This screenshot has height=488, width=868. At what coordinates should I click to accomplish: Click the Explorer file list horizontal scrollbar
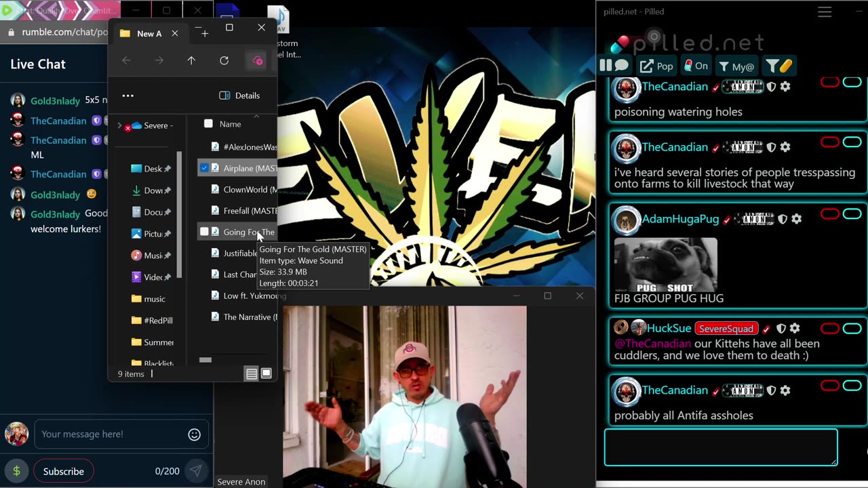(x=205, y=359)
